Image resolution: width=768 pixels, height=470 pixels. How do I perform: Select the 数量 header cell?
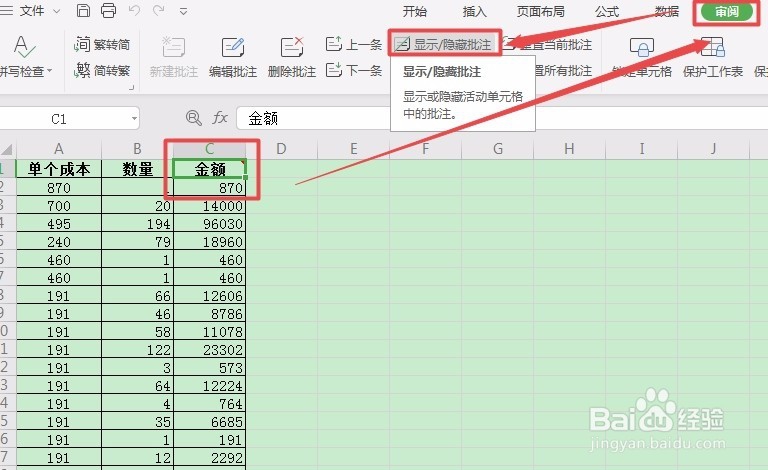(137, 169)
